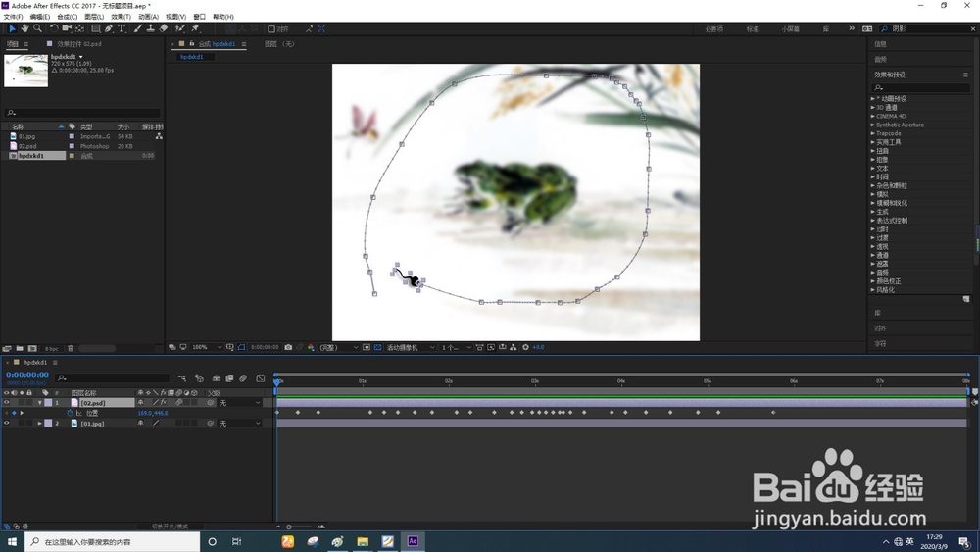Select the Rectangle shape tool
Image resolution: width=980 pixels, height=552 pixels.
coord(96,28)
